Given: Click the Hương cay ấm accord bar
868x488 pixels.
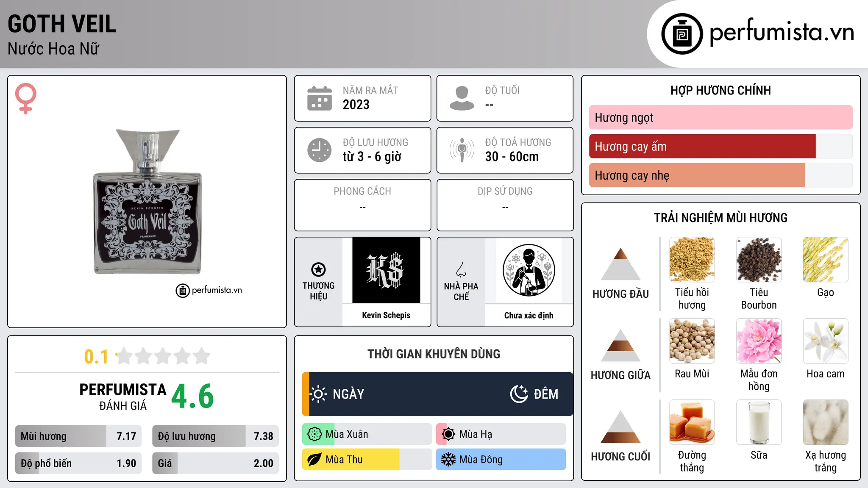Looking at the screenshot, I should (721, 146).
